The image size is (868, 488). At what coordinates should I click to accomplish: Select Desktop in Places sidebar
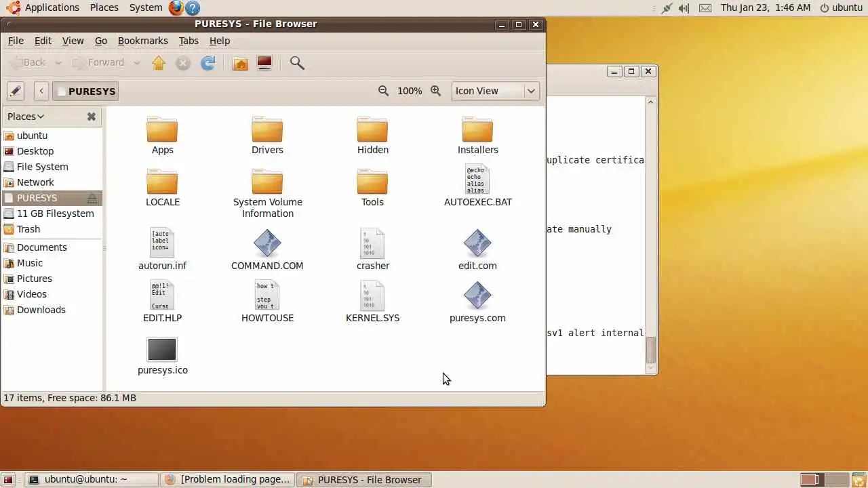click(52, 151)
